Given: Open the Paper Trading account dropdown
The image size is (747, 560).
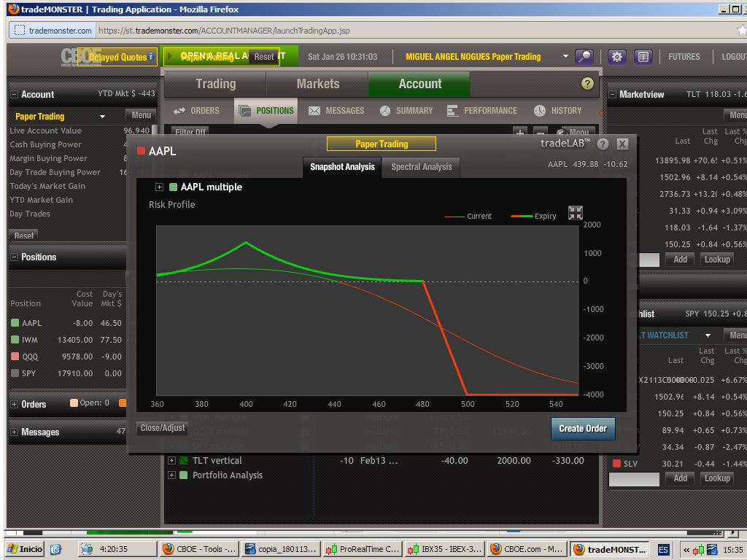Looking at the screenshot, I should tap(102, 117).
